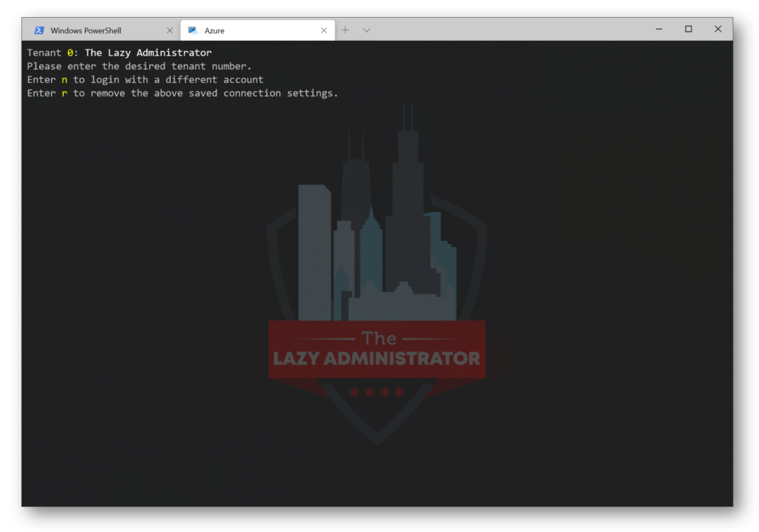This screenshot has width=759, height=532.
Task: Click the 'Enter n to login' line
Action: coord(145,80)
